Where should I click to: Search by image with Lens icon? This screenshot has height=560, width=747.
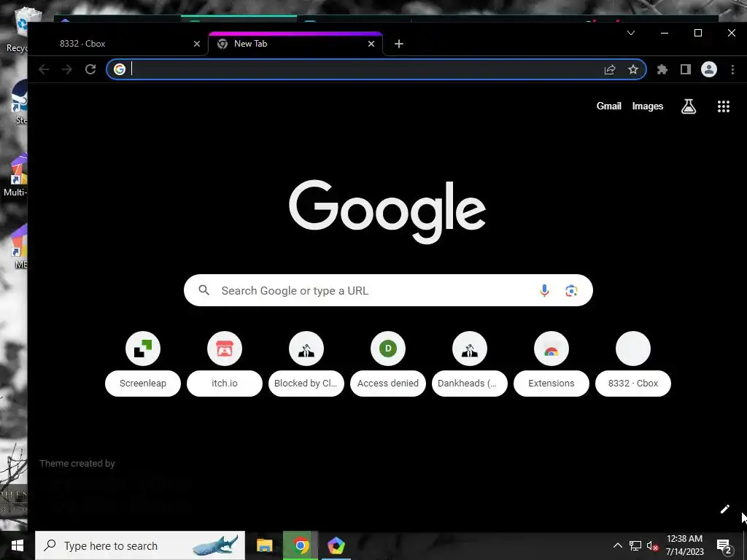coord(571,290)
